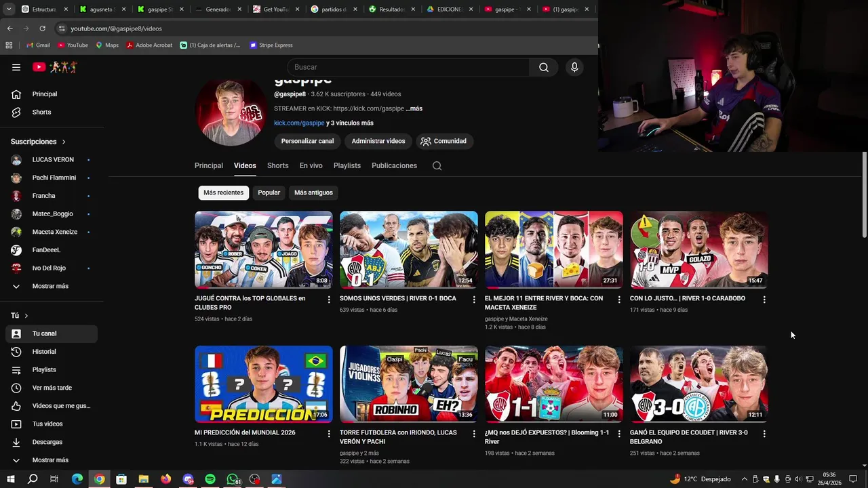868x488 pixels.
Task: Open Maceta Xeneize subscription channel
Action: tap(52, 232)
